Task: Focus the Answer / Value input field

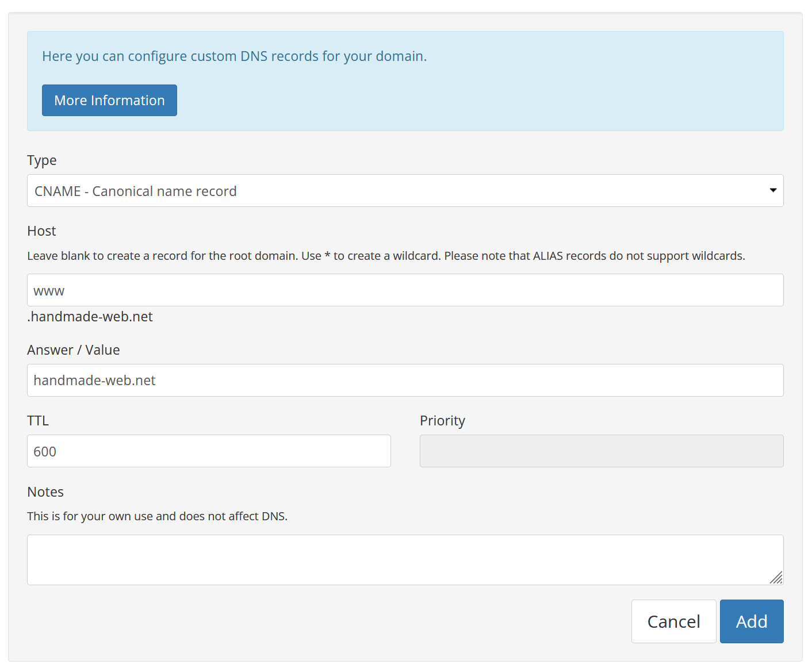Action: [x=405, y=381]
